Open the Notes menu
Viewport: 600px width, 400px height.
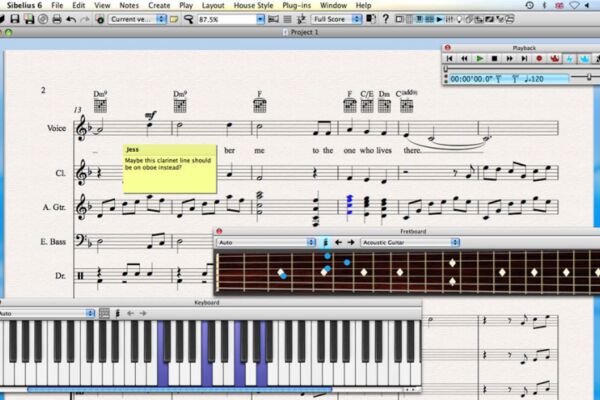click(x=129, y=5)
